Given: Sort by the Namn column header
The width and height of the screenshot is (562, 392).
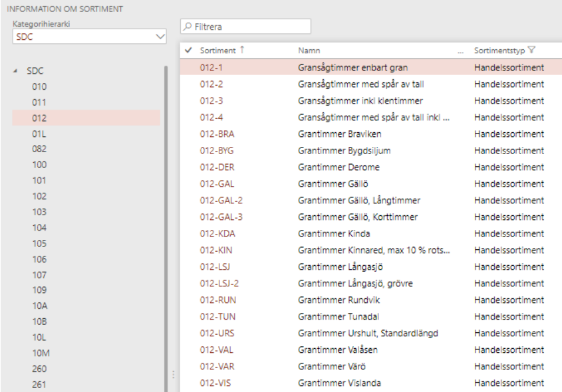Looking at the screenshot, I should (309, 50).
